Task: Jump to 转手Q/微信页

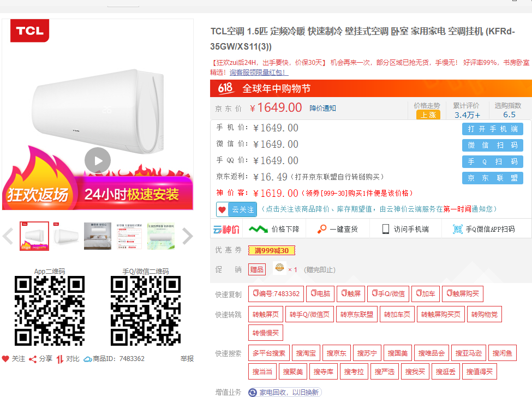Action: (x=310, y=314)
